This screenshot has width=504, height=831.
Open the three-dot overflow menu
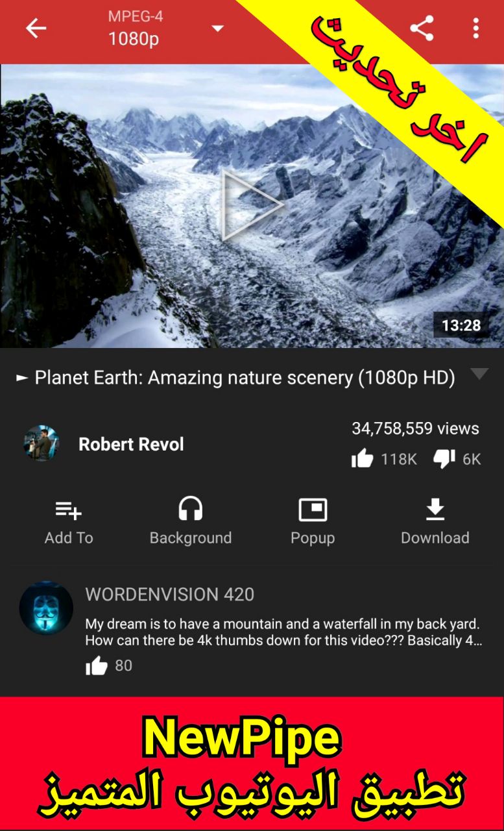tap(476, 28)
